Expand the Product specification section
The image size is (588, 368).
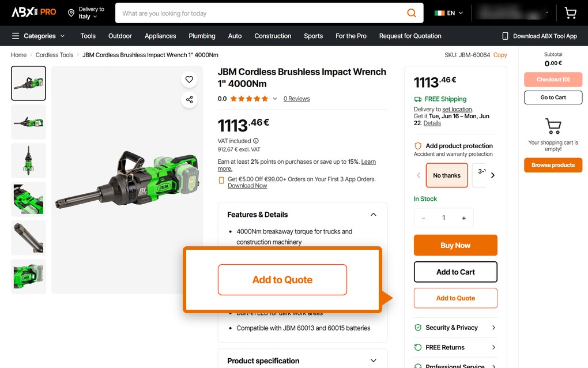click(373, 361)
